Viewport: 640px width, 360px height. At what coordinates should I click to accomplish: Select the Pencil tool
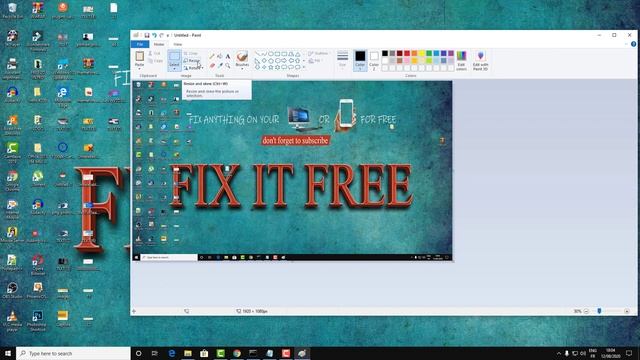pyautogui.click(x=212, y=56)
